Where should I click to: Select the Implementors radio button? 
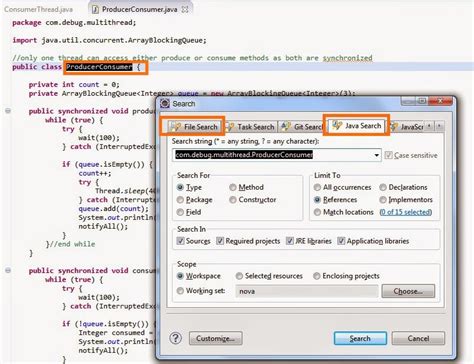point(383,200)
